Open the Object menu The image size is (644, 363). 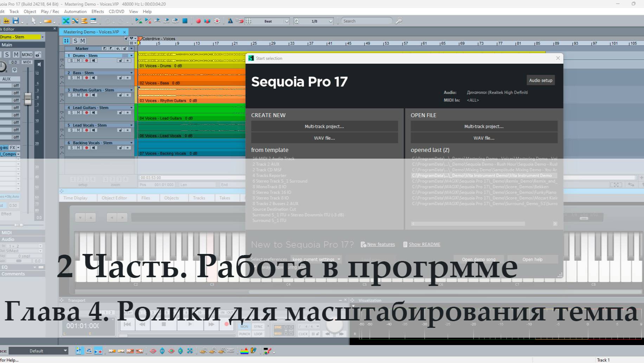click(x=30, y=12)
